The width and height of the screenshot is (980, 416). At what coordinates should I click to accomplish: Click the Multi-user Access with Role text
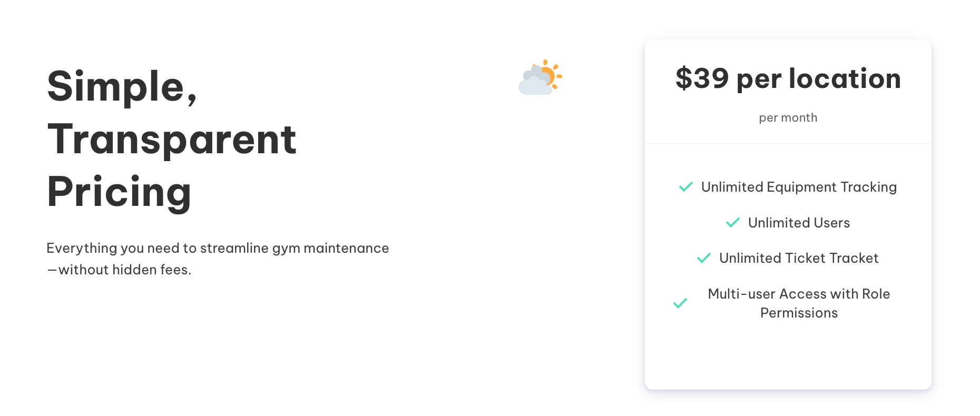pos(799,294)
